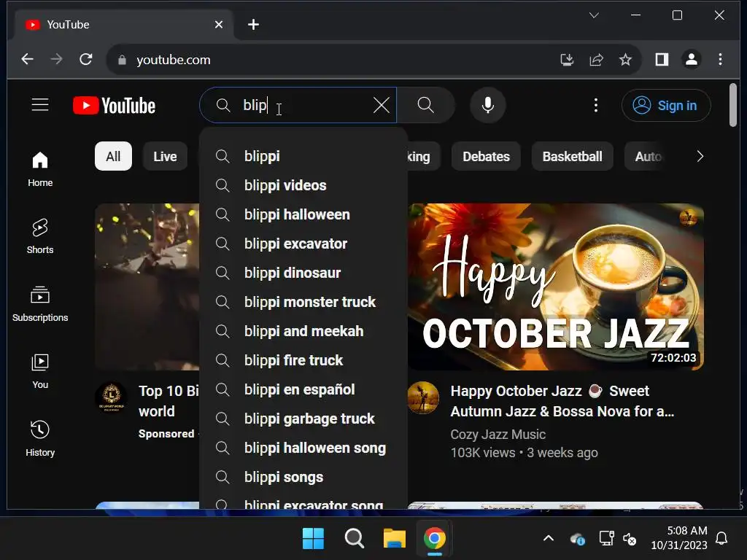Open the notifications bell in taskbar
The image size is (747, 560).
tap(721, 539)
